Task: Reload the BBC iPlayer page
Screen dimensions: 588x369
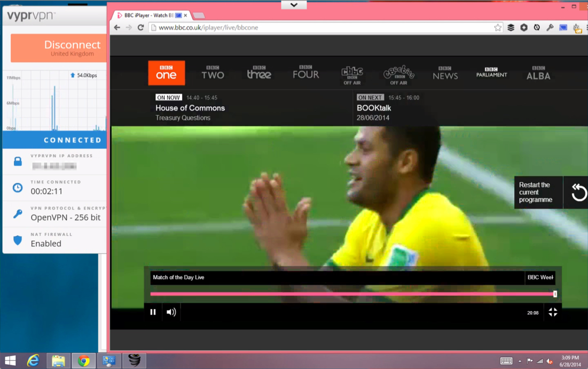Action: click(x=140, y=27)
